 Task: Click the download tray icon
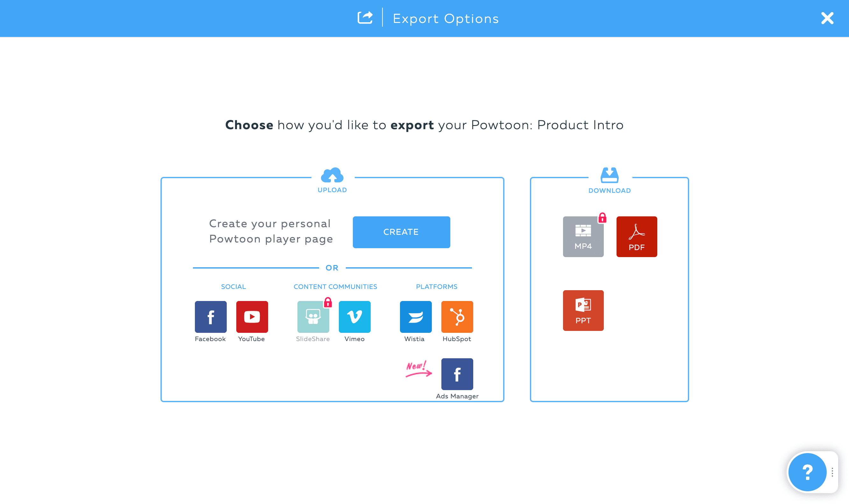pos(610,176)
